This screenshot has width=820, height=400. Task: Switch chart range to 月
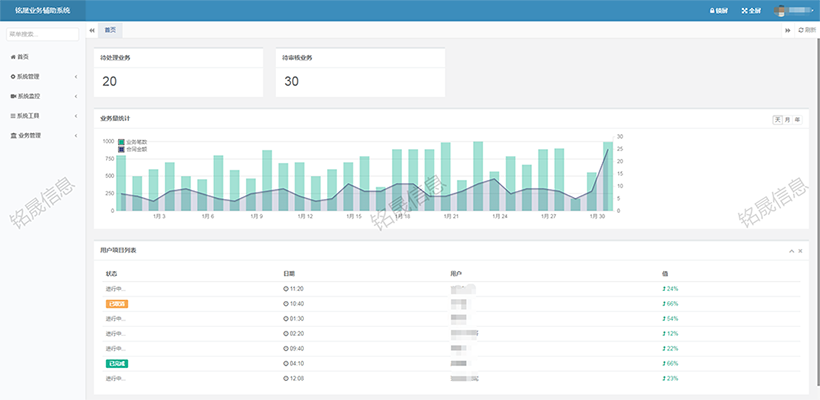(788, 120)
